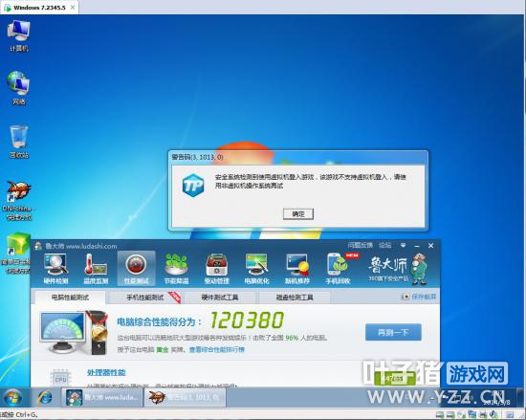The image size is (526, 420).
Task: Click the 处理器性能 section heading
Action: pyautogui.click(x=106, y=372)
